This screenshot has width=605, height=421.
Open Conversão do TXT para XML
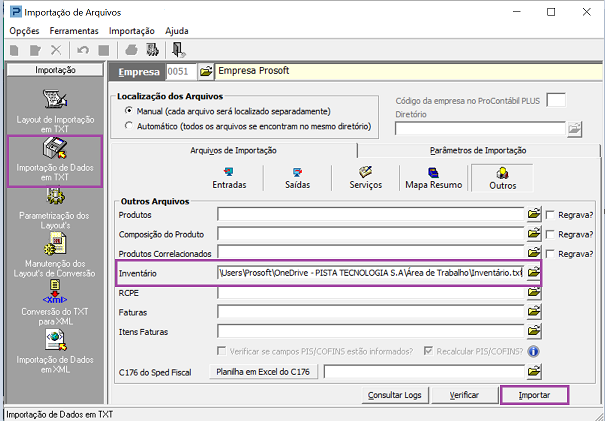pos(55,303)
